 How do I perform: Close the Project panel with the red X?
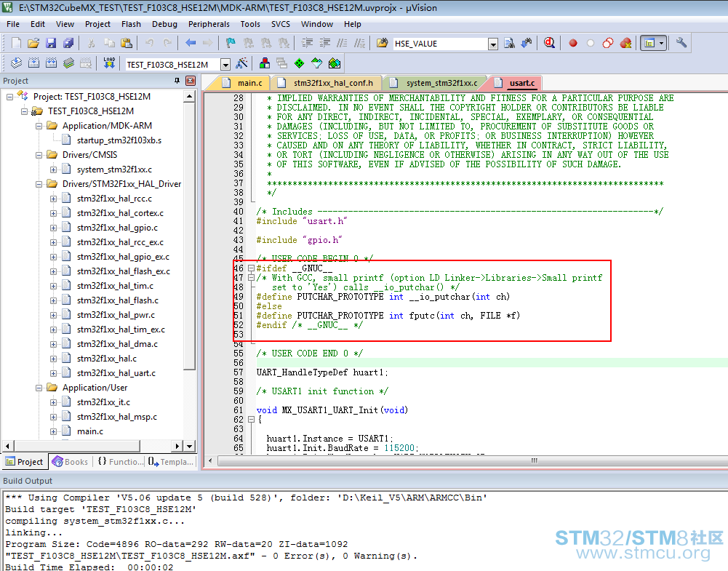point(191,81)
